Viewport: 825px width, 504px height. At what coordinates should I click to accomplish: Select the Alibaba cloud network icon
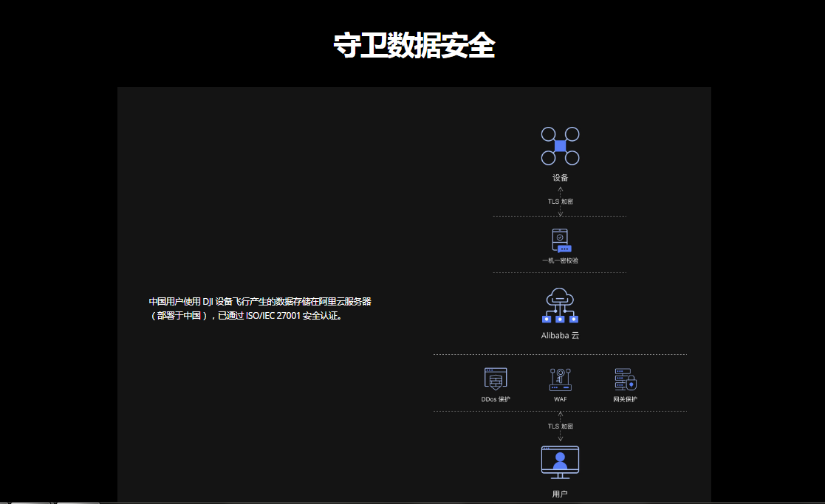560,305
